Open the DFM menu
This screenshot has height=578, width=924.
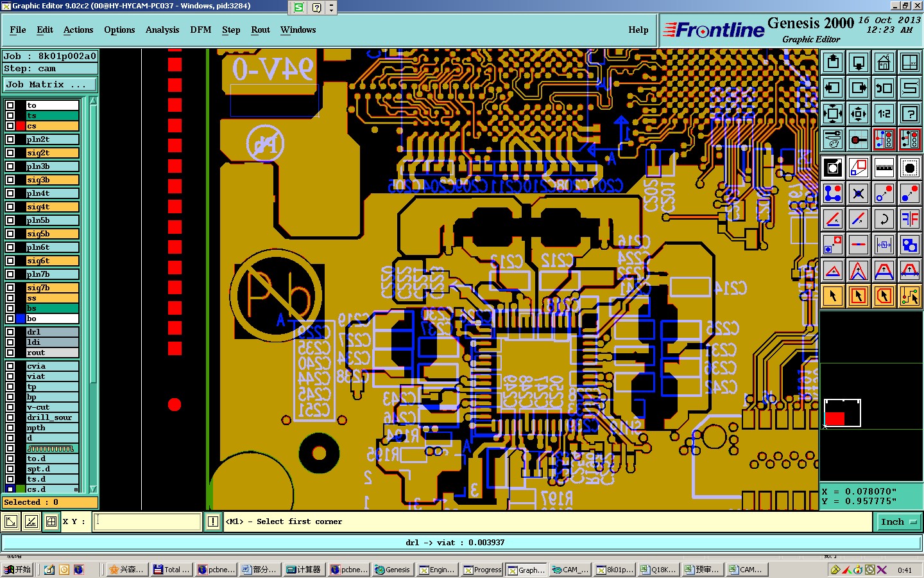click(x=200, y=30)
